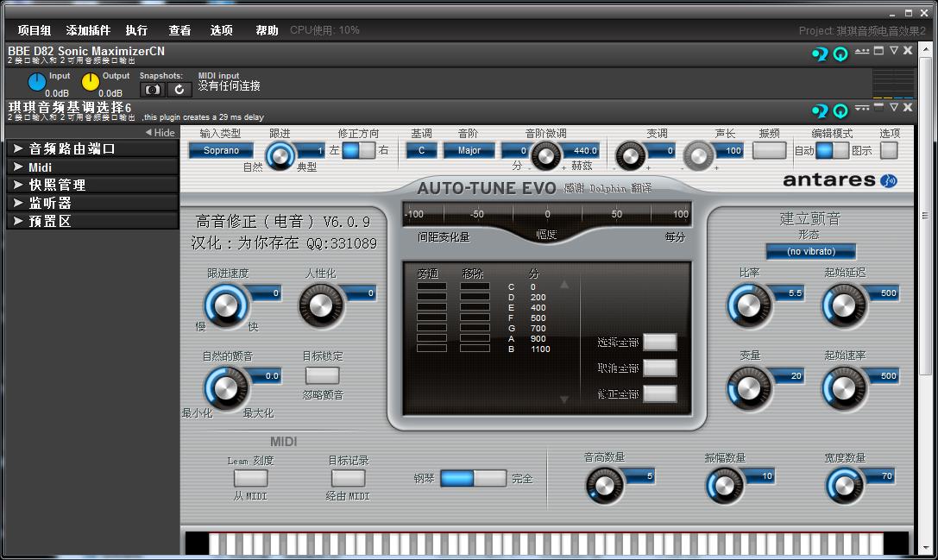Viewport: 938px width, 560px height.
Task: Click the 修正全部 button
Action: tap(660, 393)
